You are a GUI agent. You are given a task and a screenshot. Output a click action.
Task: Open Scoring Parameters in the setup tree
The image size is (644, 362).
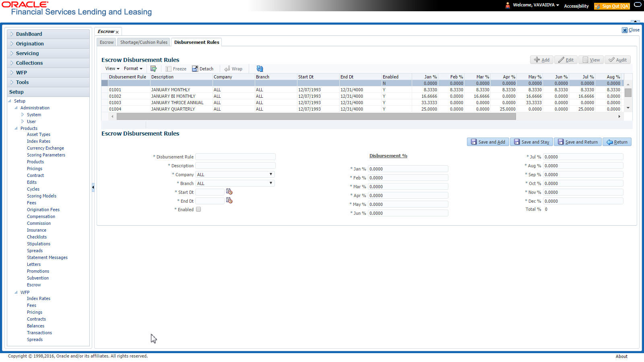(x=46, y=155)
